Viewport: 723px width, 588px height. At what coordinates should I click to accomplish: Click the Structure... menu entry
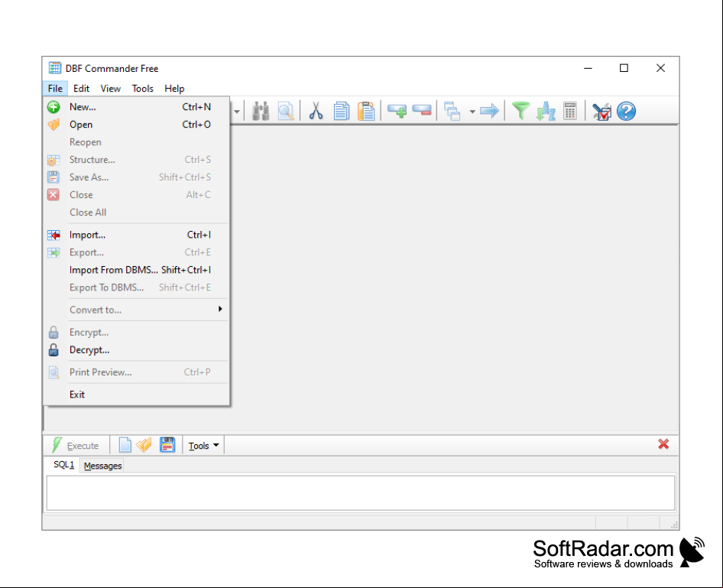[136, 160]
